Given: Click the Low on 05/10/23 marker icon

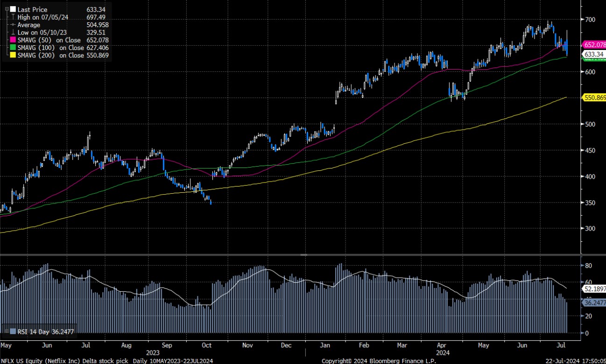Looking at the screenshot, I should pyautogui.click(x=13, y=33).
